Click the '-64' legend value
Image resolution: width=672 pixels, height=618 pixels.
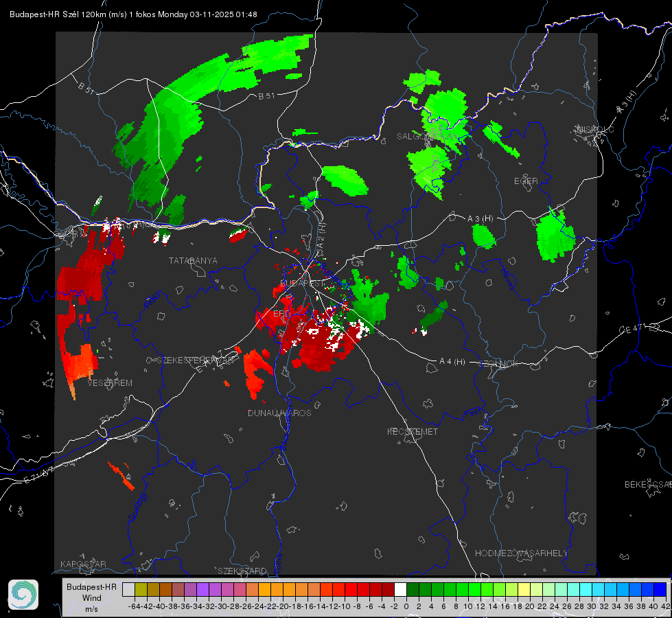point(134,606)
